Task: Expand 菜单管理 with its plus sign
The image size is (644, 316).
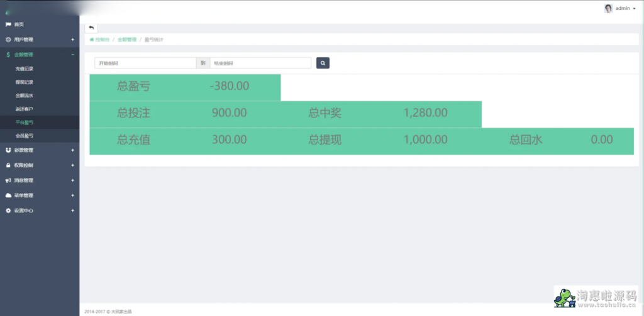Action: [73, 195]
